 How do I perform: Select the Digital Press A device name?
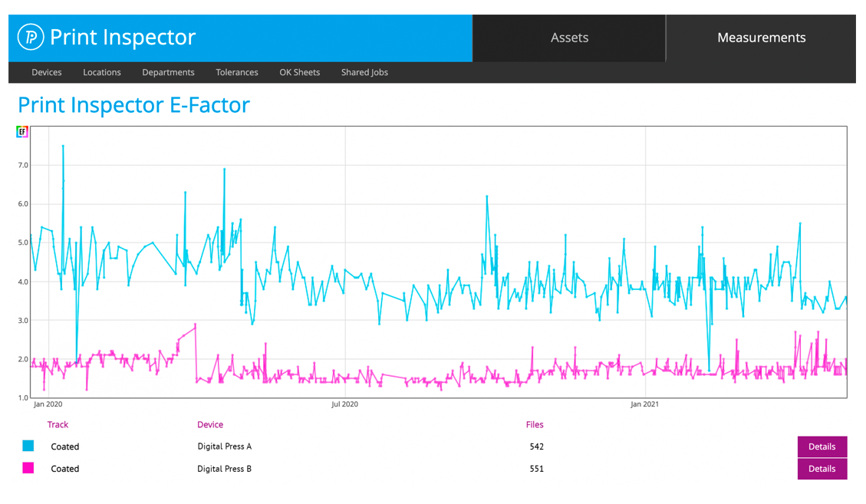pyautogui.click(x=224, y=446)
